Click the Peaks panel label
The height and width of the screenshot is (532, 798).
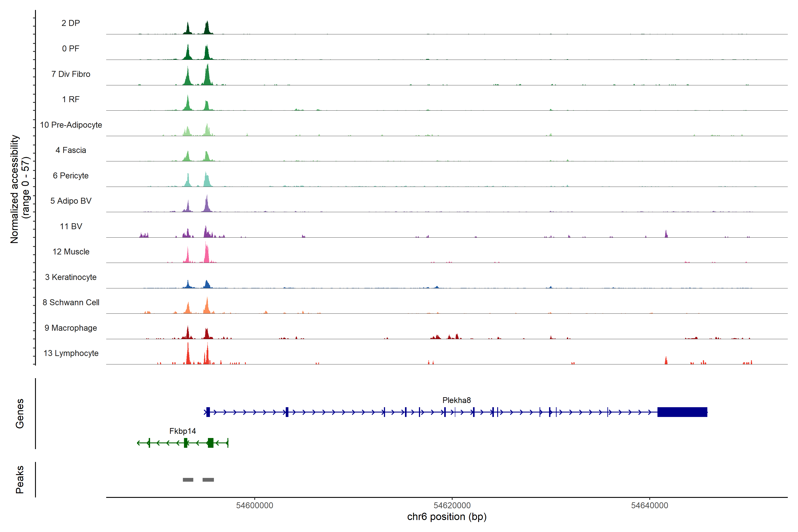coord(20,479)
